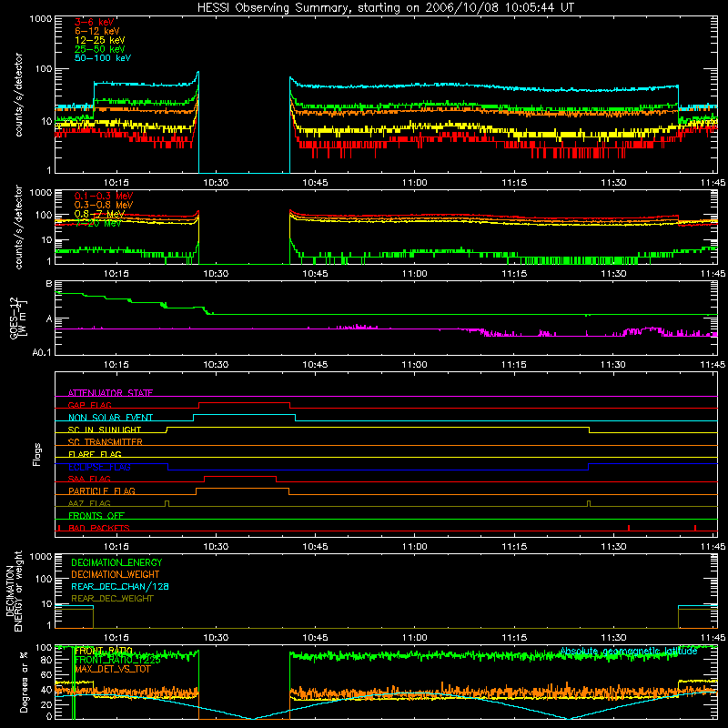Click the HESSI Observing Summary title text

pyautogui.click(x=386, y=8)
